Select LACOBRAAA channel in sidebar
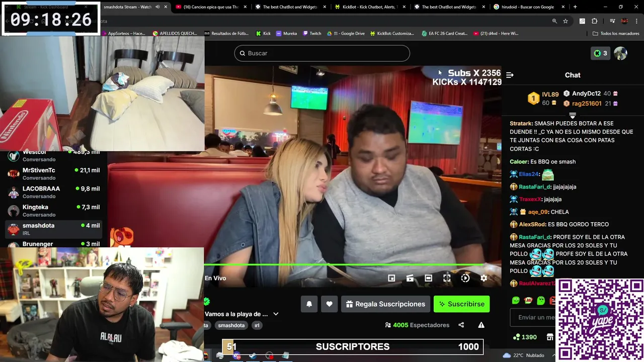 coord(53,192)
